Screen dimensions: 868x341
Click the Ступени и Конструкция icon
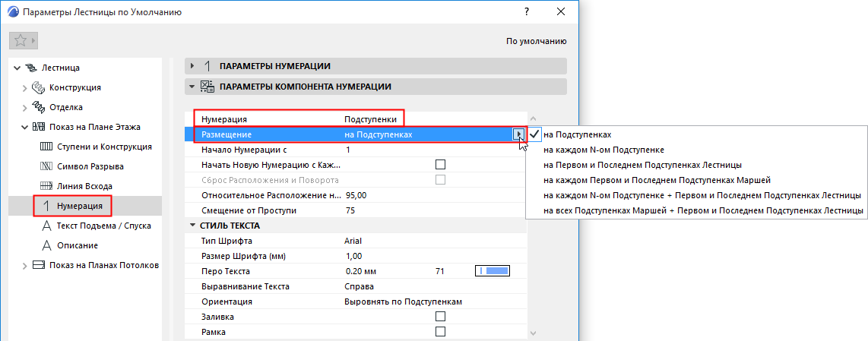pyautogui.click(x=46, y=147)
